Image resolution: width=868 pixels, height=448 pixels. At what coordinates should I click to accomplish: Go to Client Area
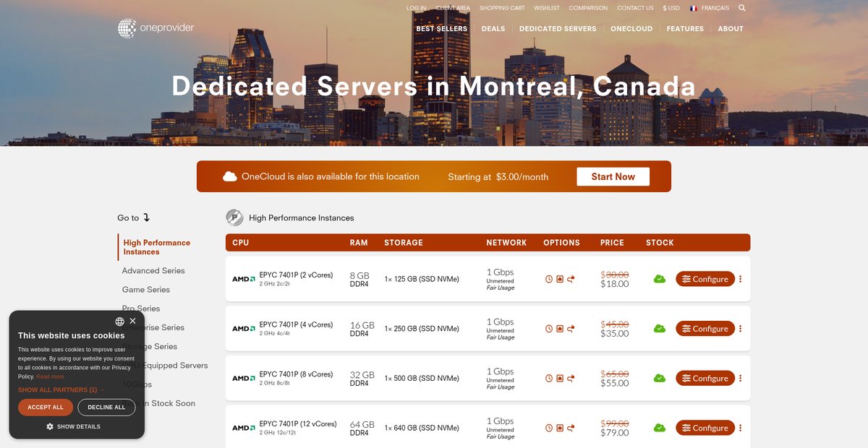tap(453, 8)
